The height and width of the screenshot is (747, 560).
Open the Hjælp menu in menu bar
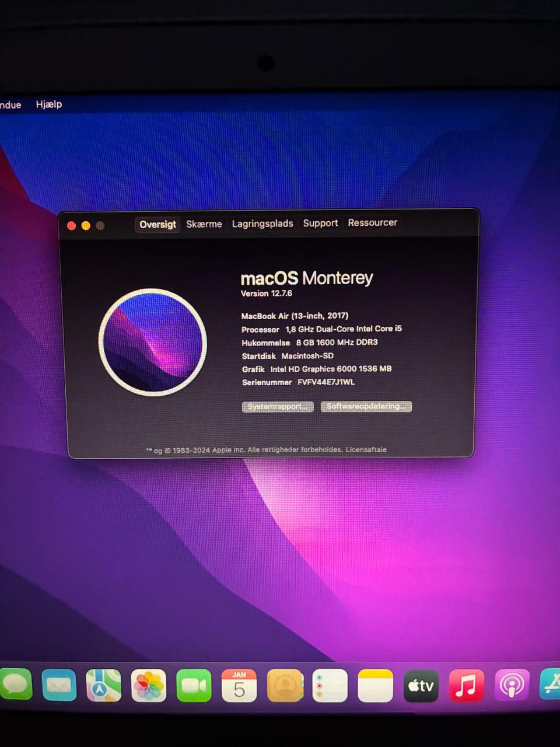coord(49,104)
